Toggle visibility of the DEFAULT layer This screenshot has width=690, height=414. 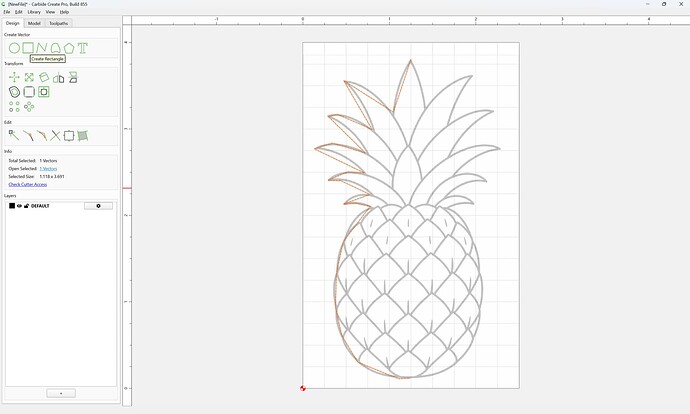(19, 206)
